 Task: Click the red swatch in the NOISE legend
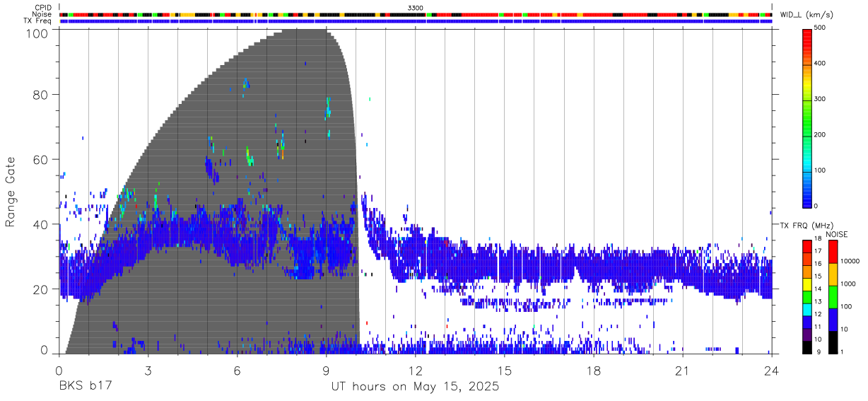click(x=833, y=251)
